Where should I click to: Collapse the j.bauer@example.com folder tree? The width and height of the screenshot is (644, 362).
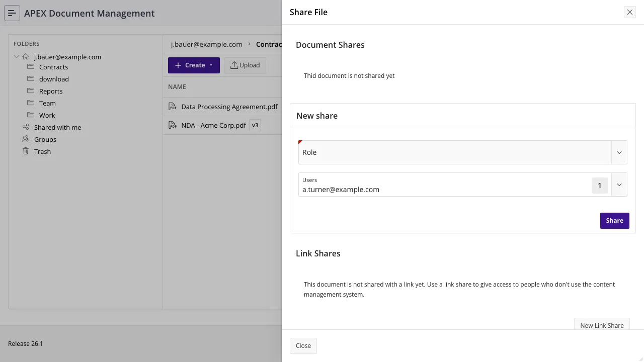(x=17, y=57)
